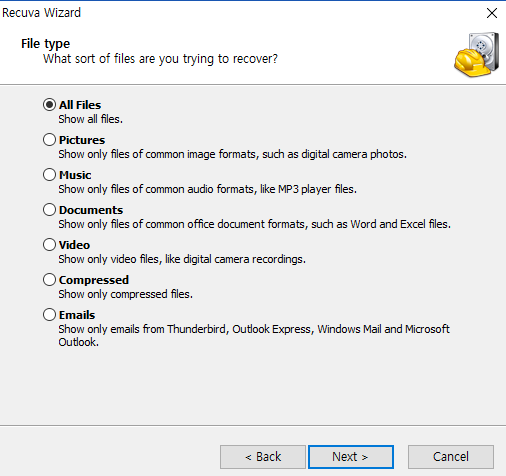This screenshot has width=506, height=476.
Task: Click the File type heading
Action: pos(46,44)
